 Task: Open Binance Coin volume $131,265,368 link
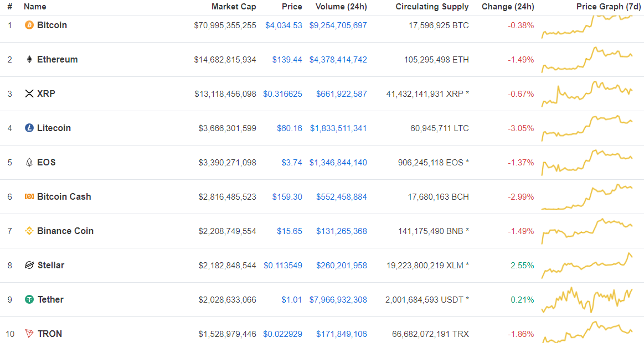pos(342,231)
